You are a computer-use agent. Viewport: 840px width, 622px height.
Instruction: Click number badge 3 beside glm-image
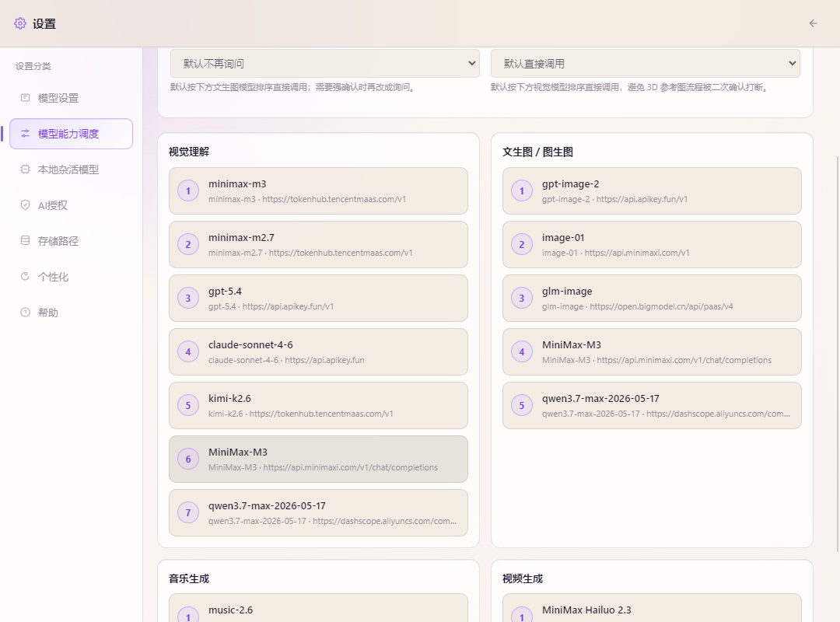click(522, 298)
